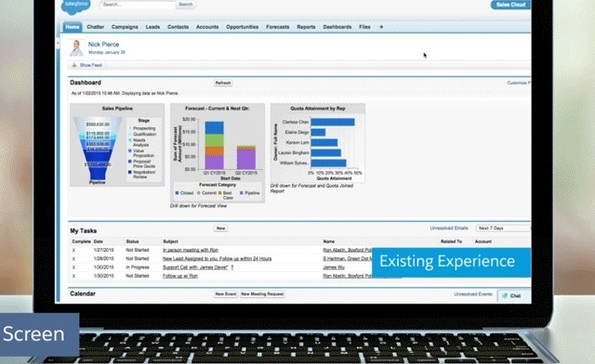Open "Follow up w/ Ron" task
The image size is (595, 364).
tap(180, 276)
